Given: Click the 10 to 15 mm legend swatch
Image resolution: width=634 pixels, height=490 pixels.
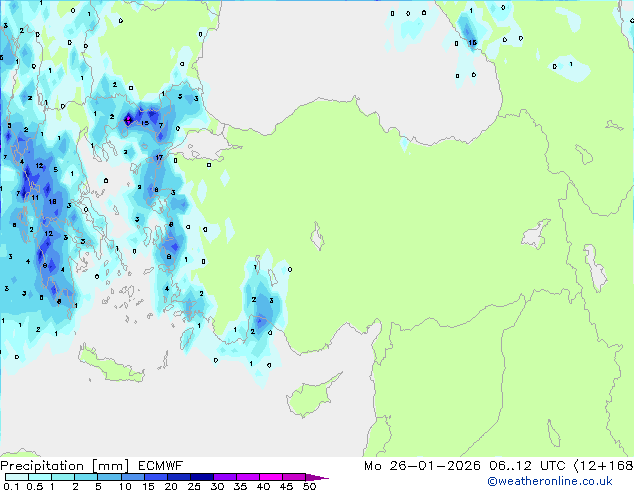Looking at the screenshot, I should click(x=132, y=477).
